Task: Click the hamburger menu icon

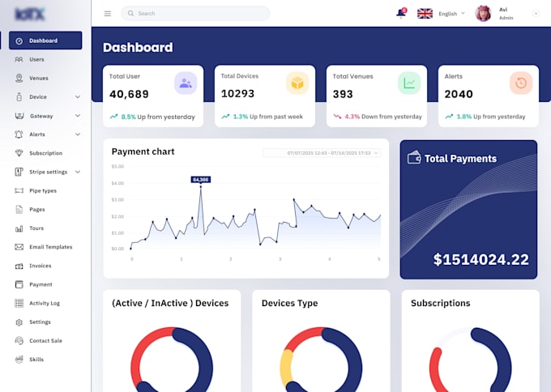Action: 108,13
